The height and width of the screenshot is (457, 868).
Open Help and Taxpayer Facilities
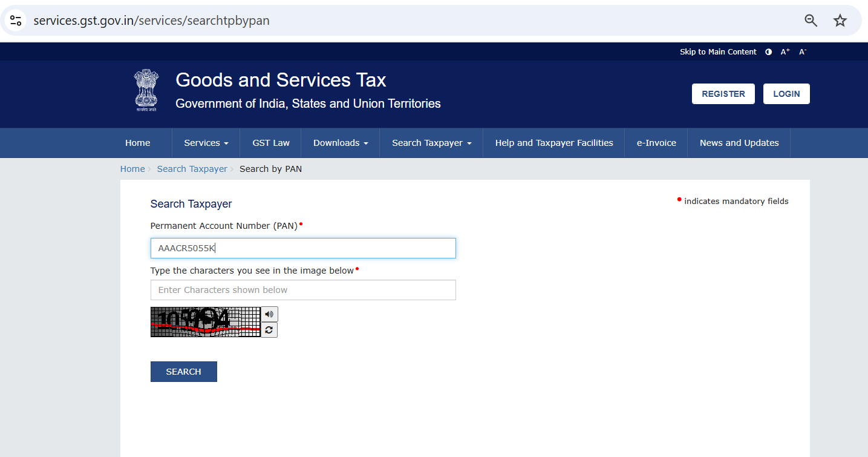(553, 143)
